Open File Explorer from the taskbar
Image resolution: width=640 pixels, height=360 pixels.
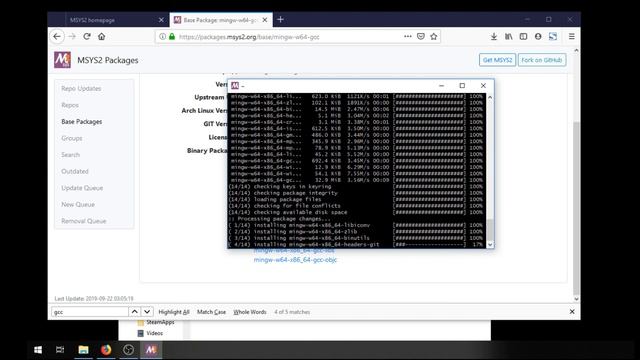(84, 350)
